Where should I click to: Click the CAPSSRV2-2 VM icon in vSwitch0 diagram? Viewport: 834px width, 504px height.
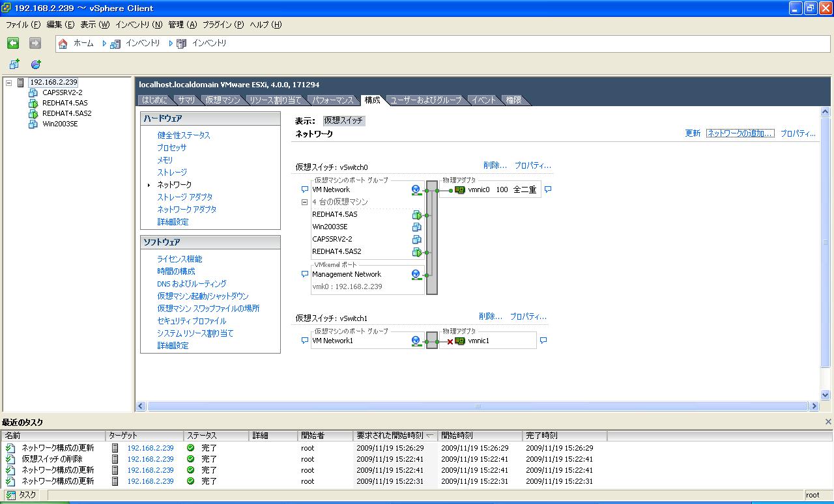pyautogui.click(x=417, y=240)
